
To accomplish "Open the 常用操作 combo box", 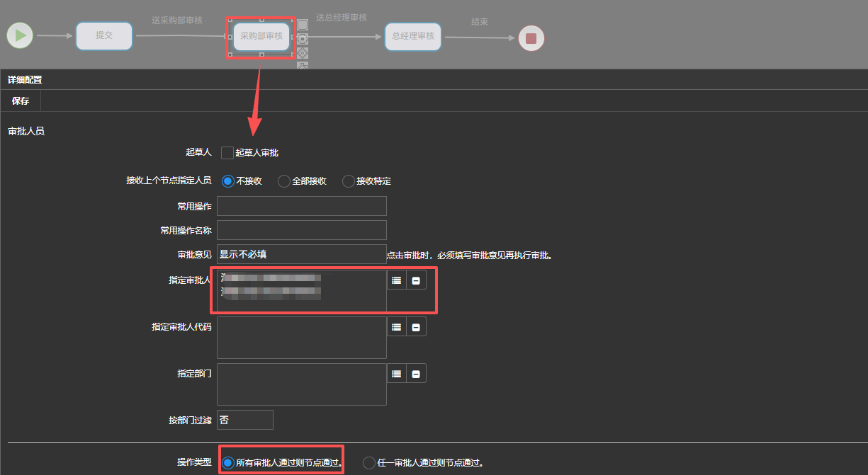I will [x=301, y=206].
